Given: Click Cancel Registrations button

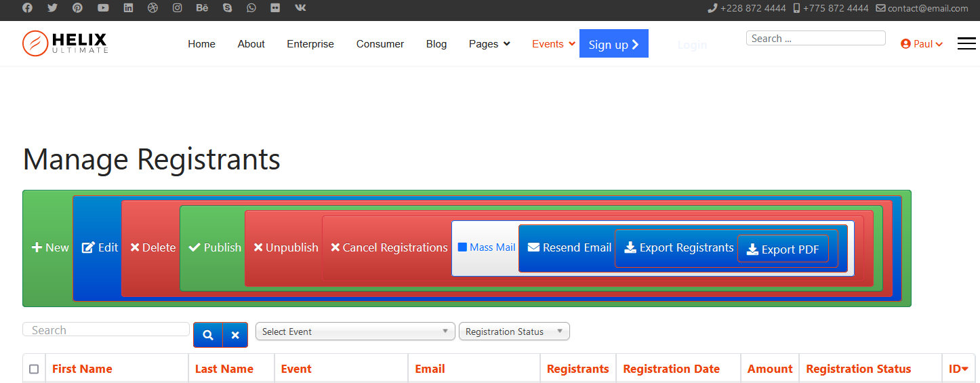Looking at the screenshot, I should coord(389,248).
